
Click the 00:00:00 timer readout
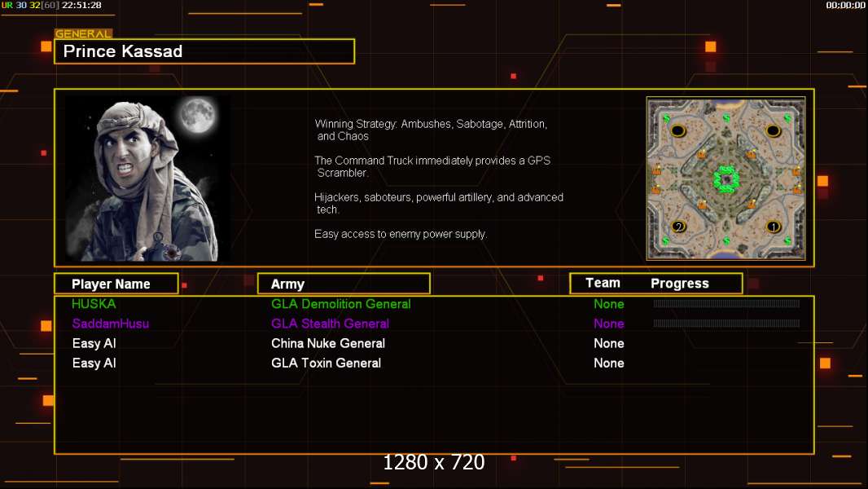(x=845, y=5)
